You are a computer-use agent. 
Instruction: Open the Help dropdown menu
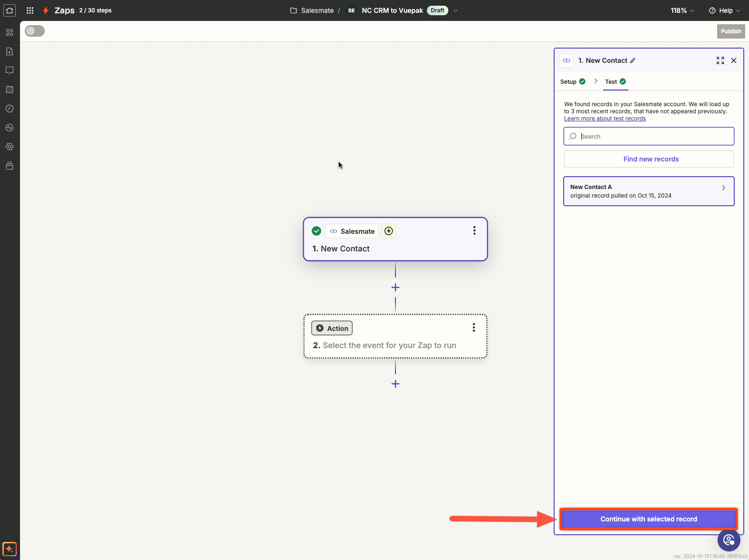pos(724,10)
